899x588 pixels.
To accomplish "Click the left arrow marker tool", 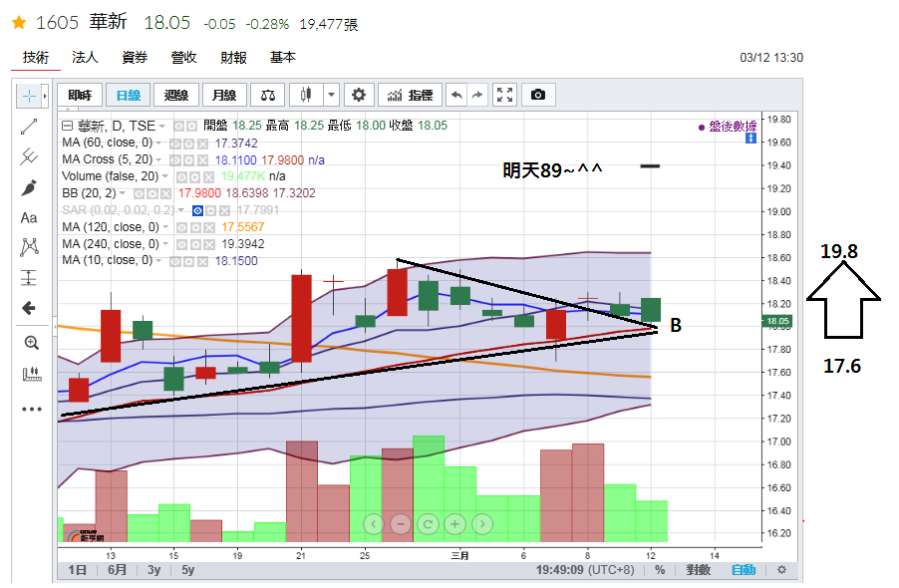I will tap(29, 308).
